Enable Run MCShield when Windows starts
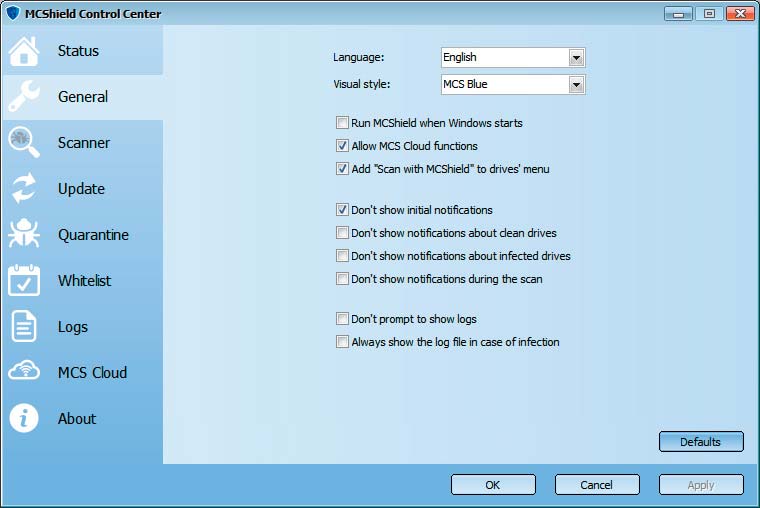The image size is (760, 508). point(342,123)
